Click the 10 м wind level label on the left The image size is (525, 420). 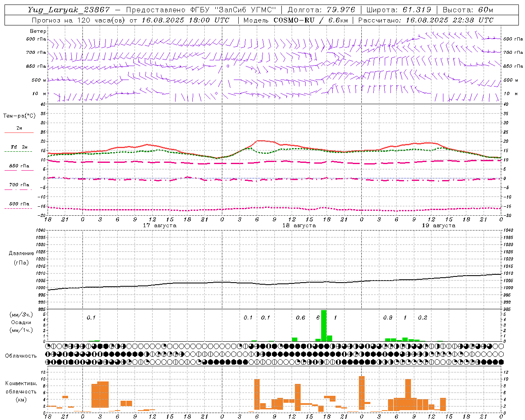[x=39, y=94]
